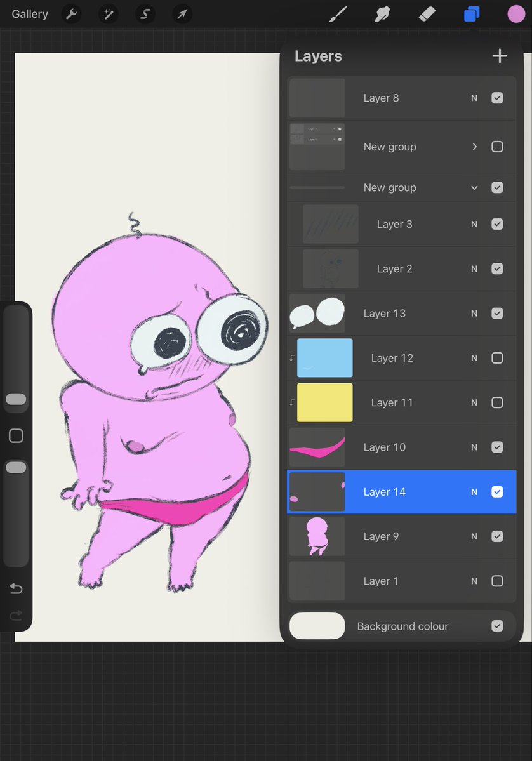Select Layer 1 row
The height and width of the screenshot is (761, 532).
coord(401,581)
